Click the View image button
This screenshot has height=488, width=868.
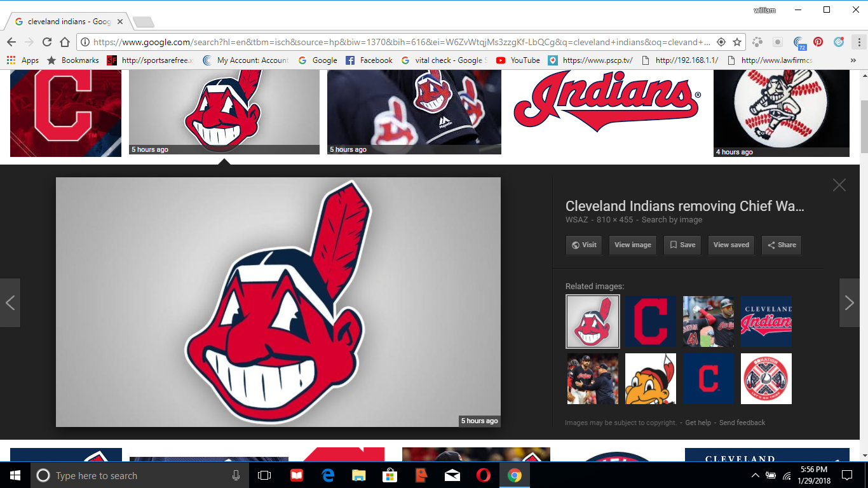pyautogui.click(x=633, y=245)
